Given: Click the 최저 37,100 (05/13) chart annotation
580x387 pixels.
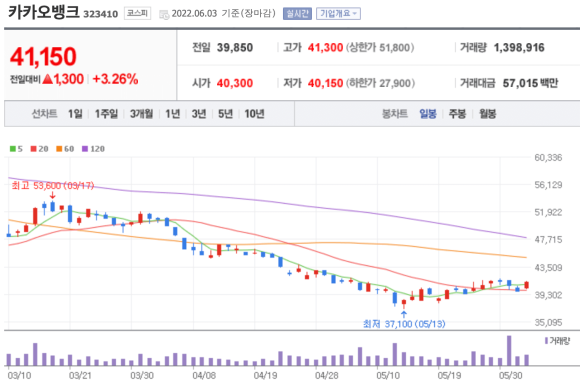Looking at the screenshot, I should [404, 324].
